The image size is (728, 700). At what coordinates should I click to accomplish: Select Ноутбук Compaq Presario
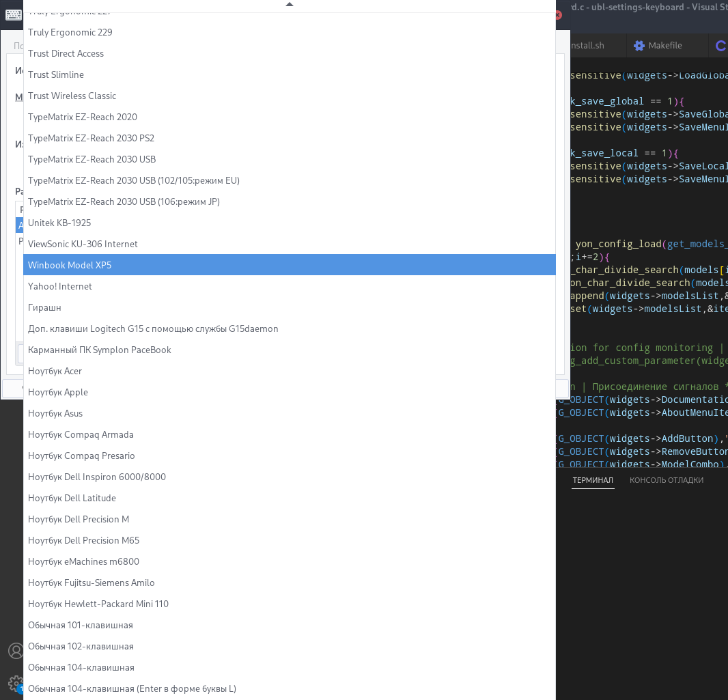[290, 456]
